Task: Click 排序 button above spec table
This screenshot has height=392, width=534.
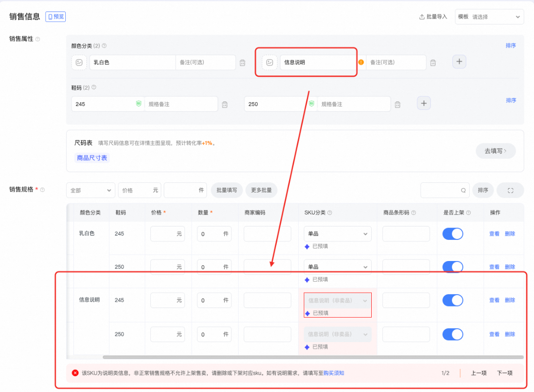Action: click(483, 190)
